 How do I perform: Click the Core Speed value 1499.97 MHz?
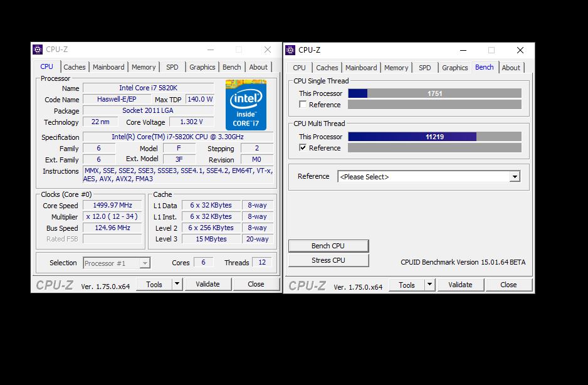(112, 205)
